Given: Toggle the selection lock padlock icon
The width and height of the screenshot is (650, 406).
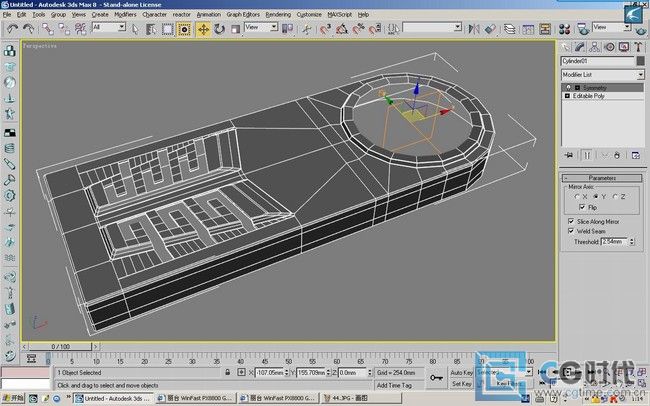Looking at the screenshot, I should point(227,372).
